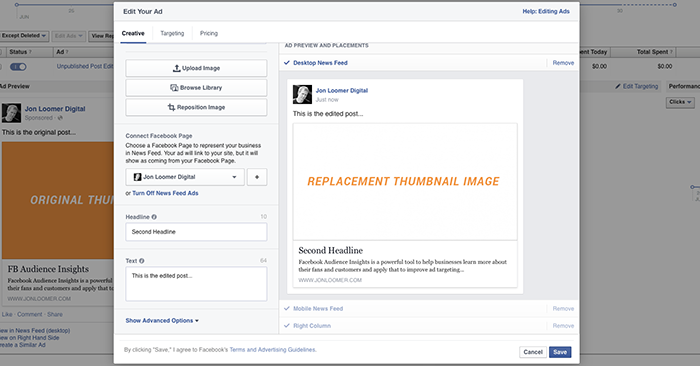The width and height of the screenshot is (700, 366).
Task: Open the Jon Loomer Digital page dropdown
Action: click(185, 177)
